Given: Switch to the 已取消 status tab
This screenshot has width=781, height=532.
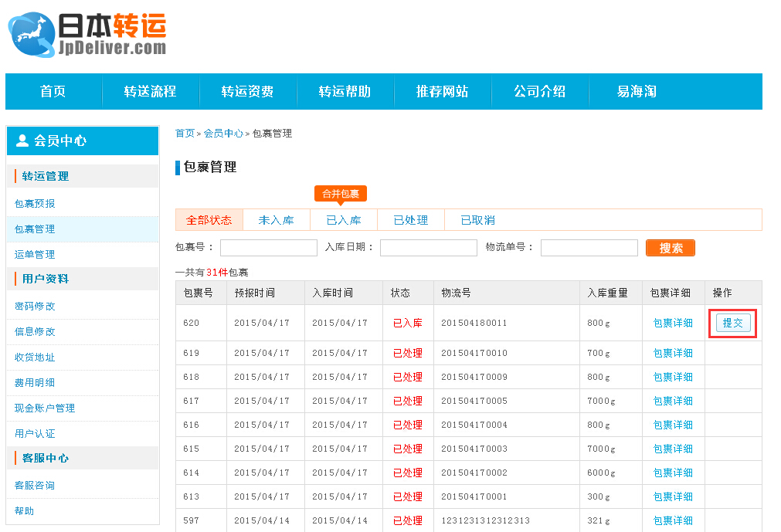Looking at the screenshot, I should click(x=477, y=219).
